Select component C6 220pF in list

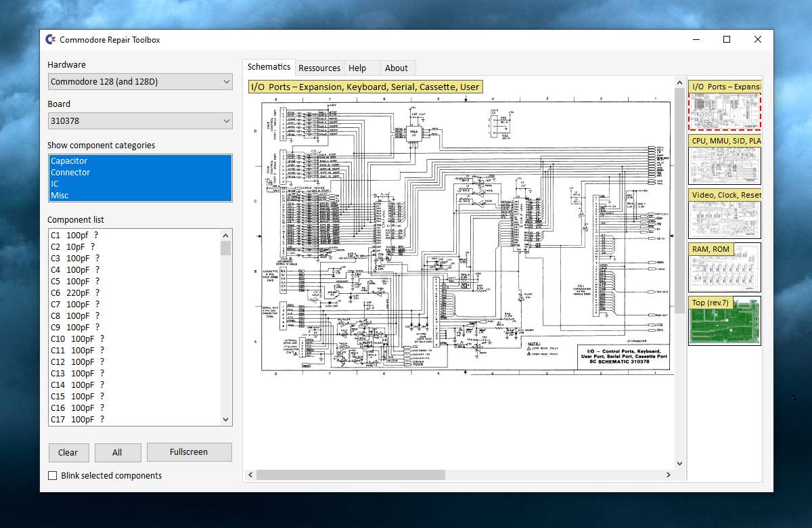click(x=135, y=293)
